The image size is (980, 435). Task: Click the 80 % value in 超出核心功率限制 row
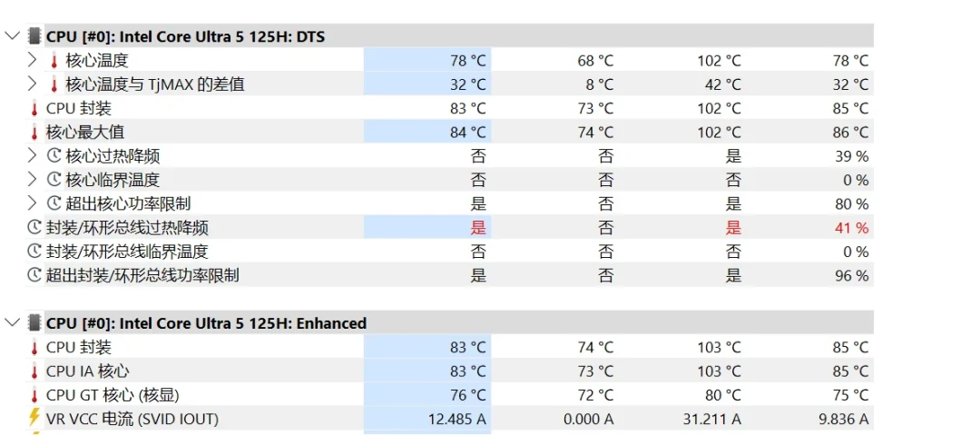852,204
